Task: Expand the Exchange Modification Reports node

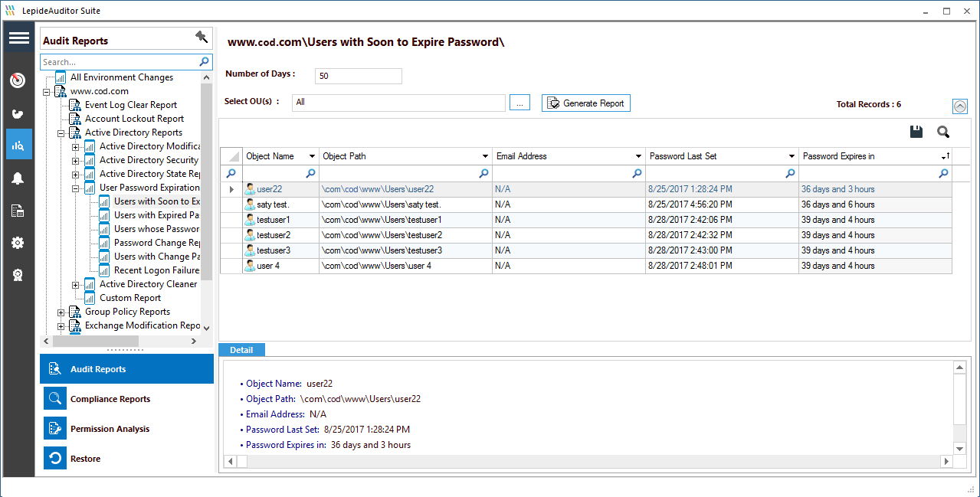Action: tap(61, 325)
